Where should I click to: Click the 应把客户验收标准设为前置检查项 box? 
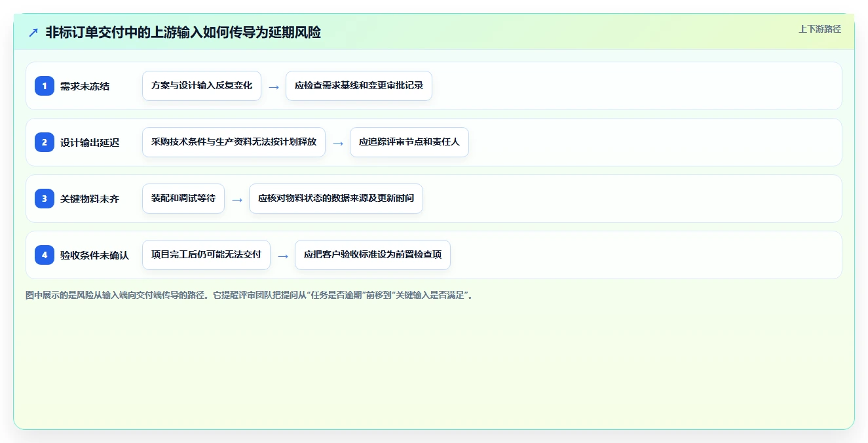pyautogui.click(x=373, y=255)
